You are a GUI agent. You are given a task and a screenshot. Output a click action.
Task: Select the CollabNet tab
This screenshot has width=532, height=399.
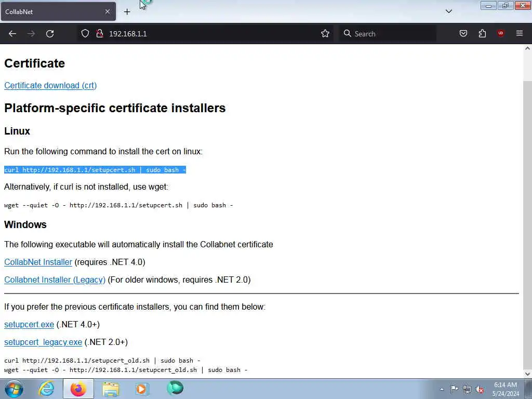click(58, 11)
